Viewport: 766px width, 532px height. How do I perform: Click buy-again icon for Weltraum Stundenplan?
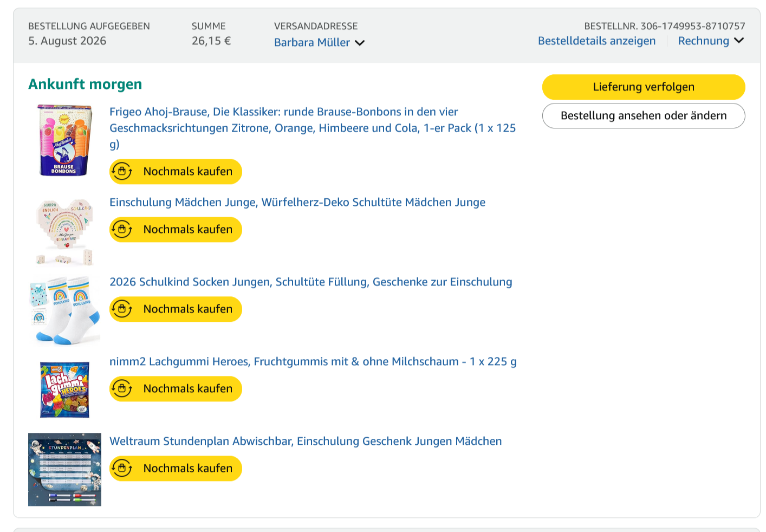click(x=122, y=469)
